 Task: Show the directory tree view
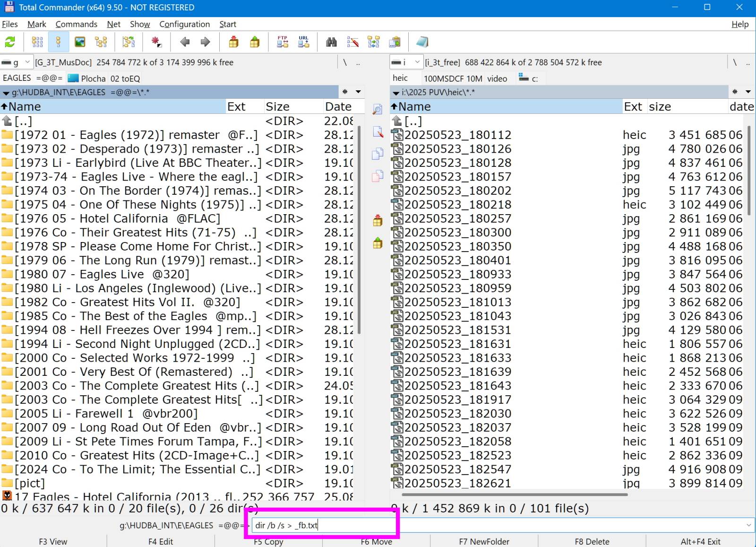(x=101, y=42)
